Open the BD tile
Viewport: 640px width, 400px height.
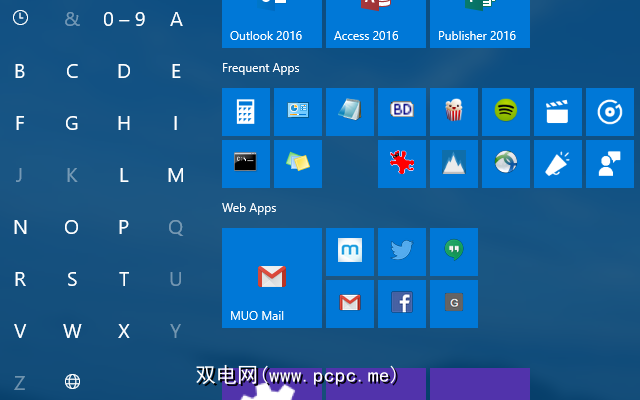pos(402,111)
